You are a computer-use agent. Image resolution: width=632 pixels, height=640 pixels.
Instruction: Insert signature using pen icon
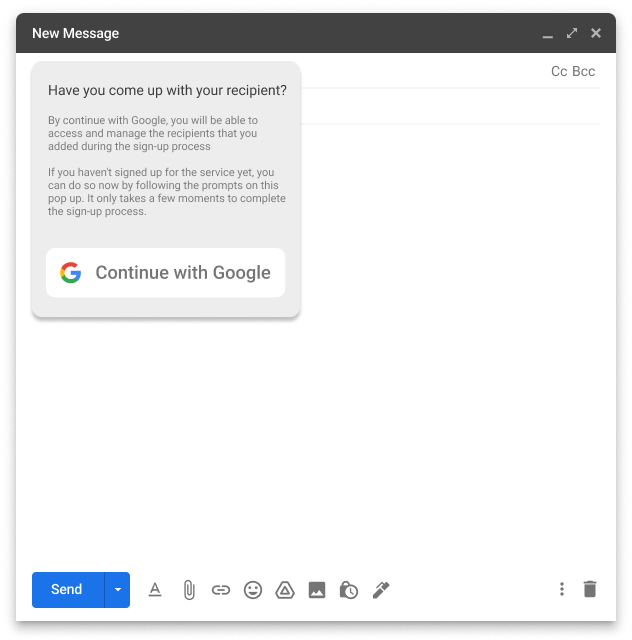click(381, 590)
